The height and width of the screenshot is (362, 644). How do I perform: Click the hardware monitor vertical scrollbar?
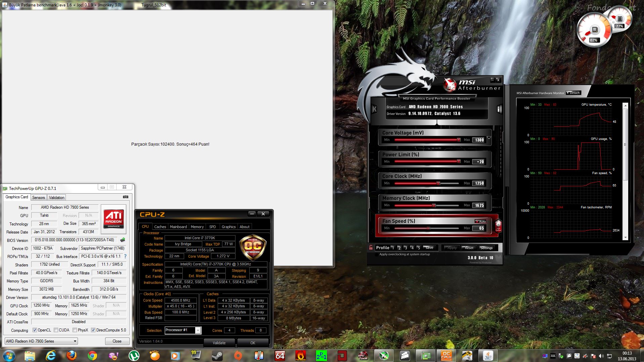pos(625,171)
